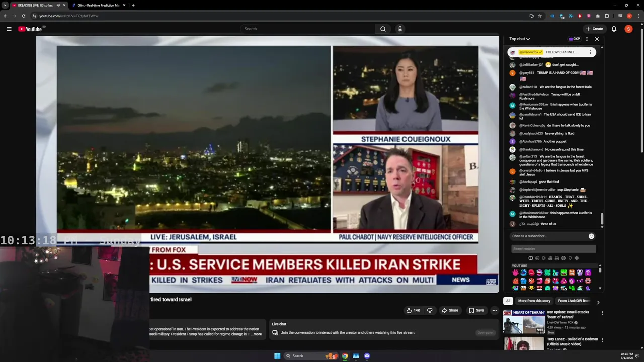Image resolution: width=644 pixels, height=362 pixels.
Task: Open the browser extensions puzzle icon
Action: click(x=607, y=16)
